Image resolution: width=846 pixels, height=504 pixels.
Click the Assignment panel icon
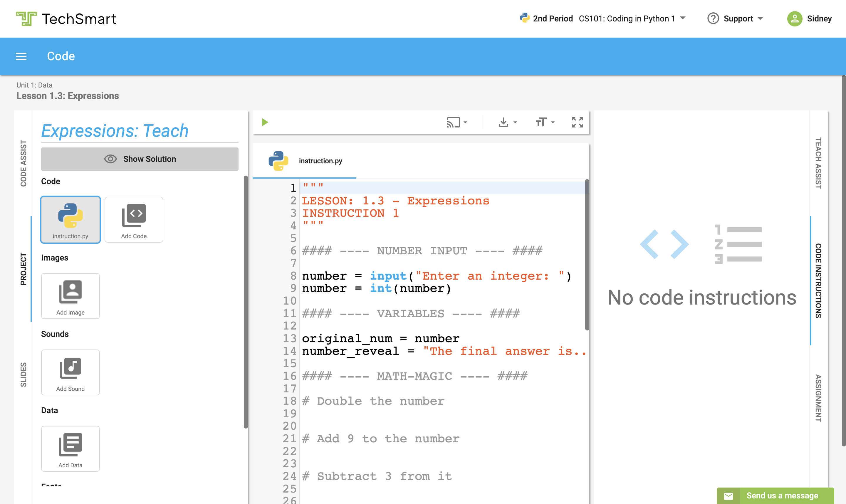click(818, 390)
